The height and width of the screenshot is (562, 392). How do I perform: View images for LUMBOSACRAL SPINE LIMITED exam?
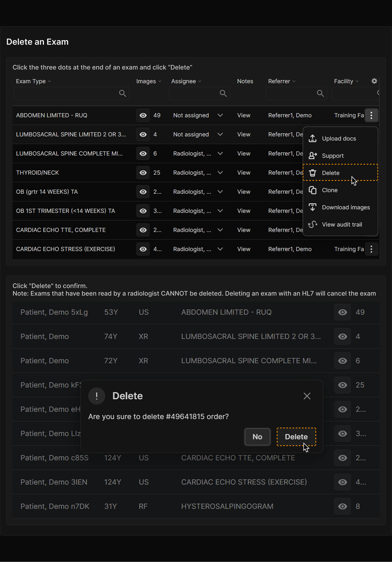(x=143, y=134)
